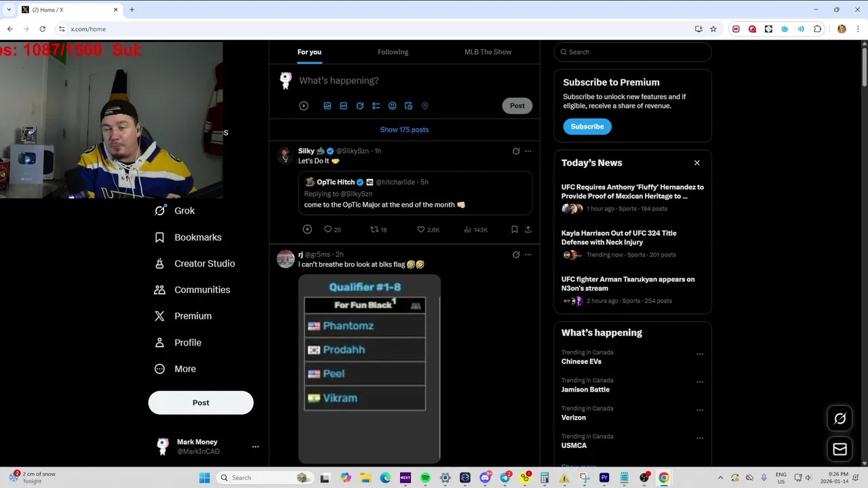Bookmark this tab with the star icon
This screenshot has width=868, height=488.
713,29
